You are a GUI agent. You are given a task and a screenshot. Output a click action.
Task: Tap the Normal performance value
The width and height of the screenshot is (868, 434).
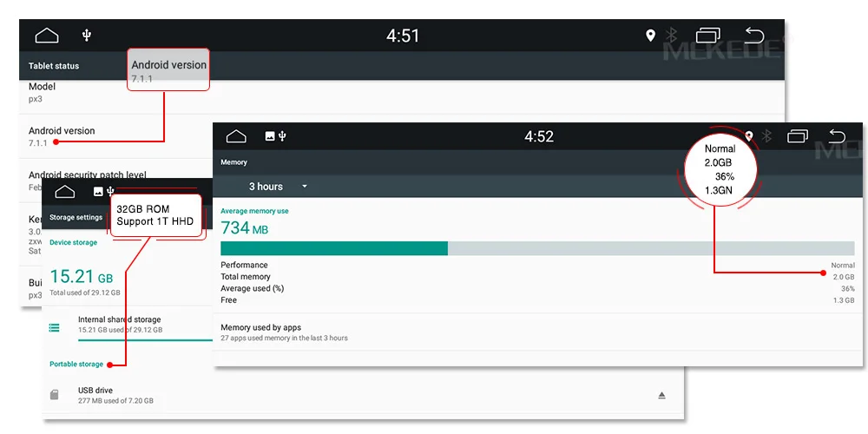tap(843, 265)
